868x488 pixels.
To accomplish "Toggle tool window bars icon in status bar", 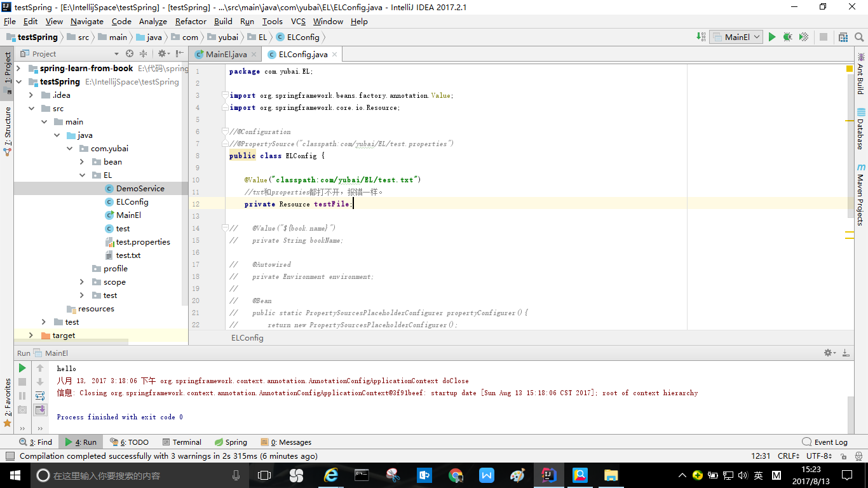I will coord(10,456).
